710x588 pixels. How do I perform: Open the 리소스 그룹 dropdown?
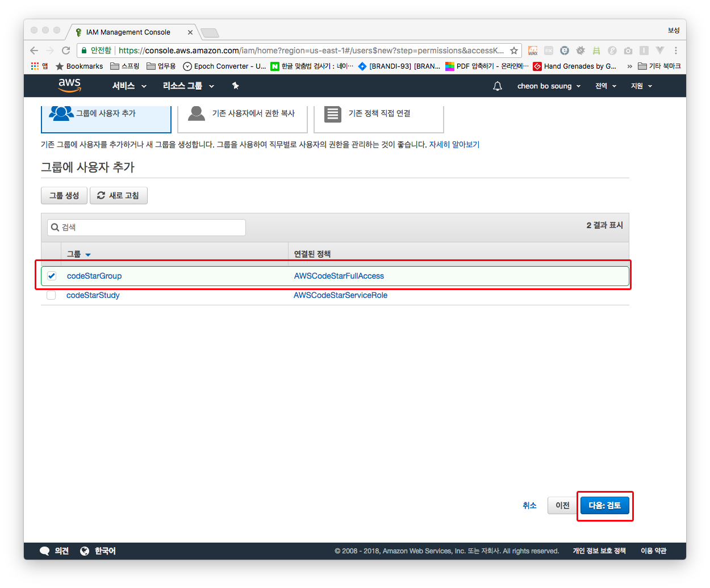pyautogui.click(x=188, y=86)
